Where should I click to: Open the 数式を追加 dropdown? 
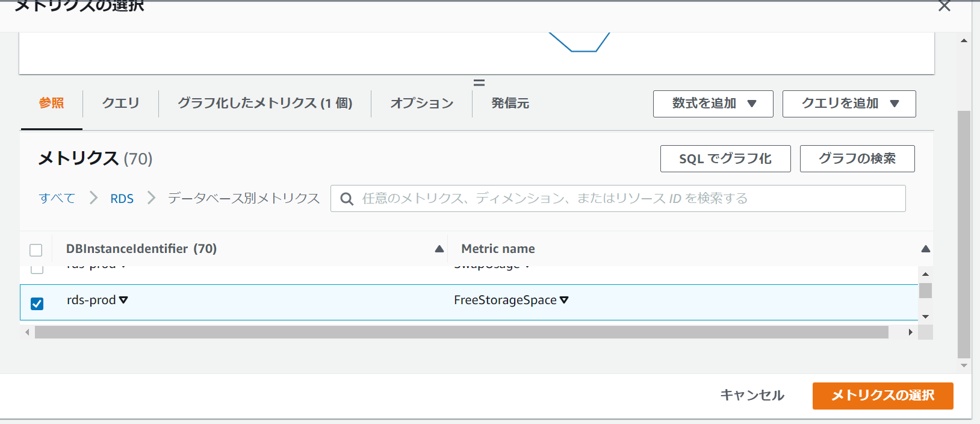tap(713, 104)
